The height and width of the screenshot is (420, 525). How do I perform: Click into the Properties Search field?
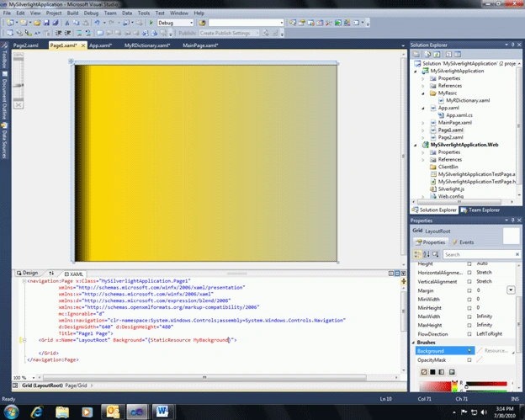click(480, 254)
